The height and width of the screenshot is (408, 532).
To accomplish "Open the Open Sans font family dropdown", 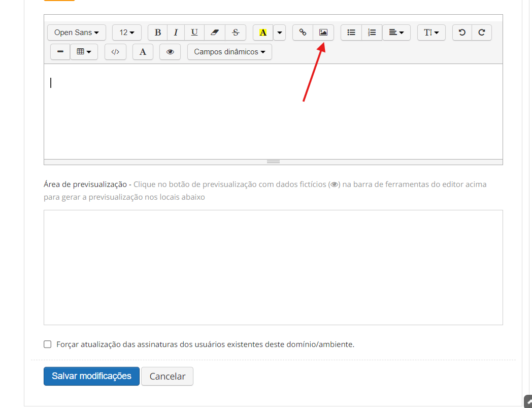I will 77,33.
